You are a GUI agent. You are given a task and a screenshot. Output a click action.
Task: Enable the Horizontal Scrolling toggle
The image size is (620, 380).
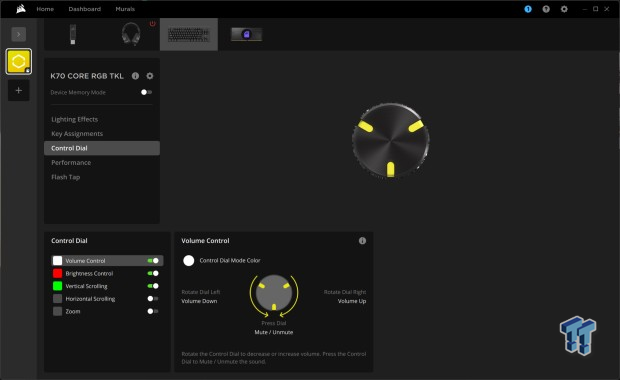[153, 299]
